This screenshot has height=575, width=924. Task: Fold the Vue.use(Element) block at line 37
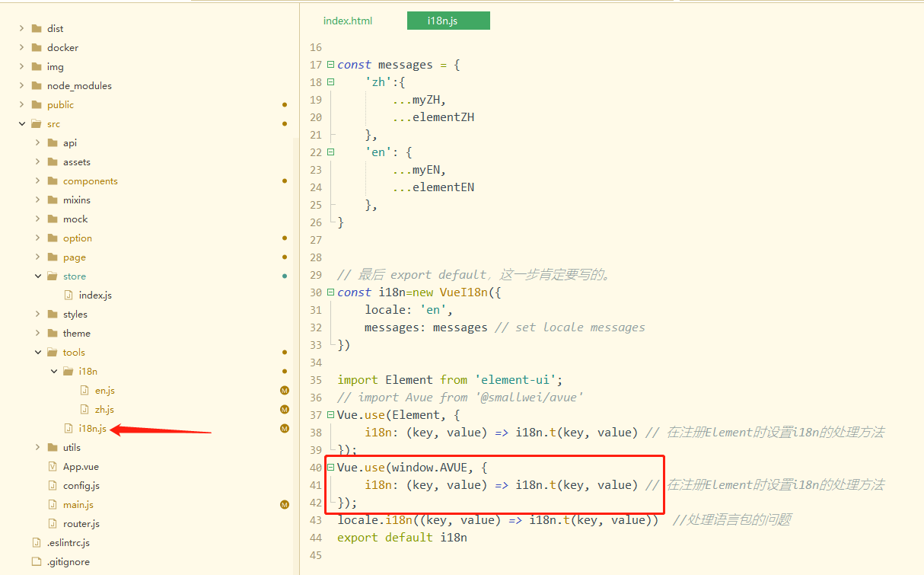pos(330,415)
